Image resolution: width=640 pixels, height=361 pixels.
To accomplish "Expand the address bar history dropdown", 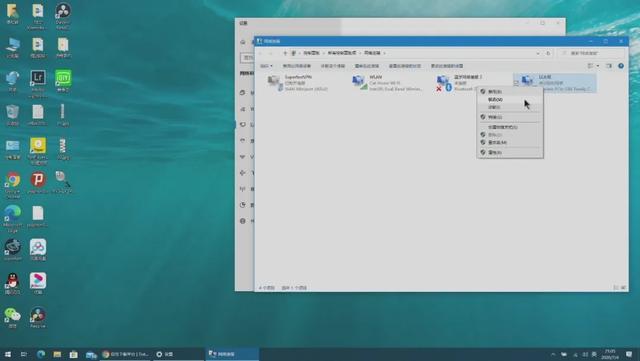I will tap(538, 53).
